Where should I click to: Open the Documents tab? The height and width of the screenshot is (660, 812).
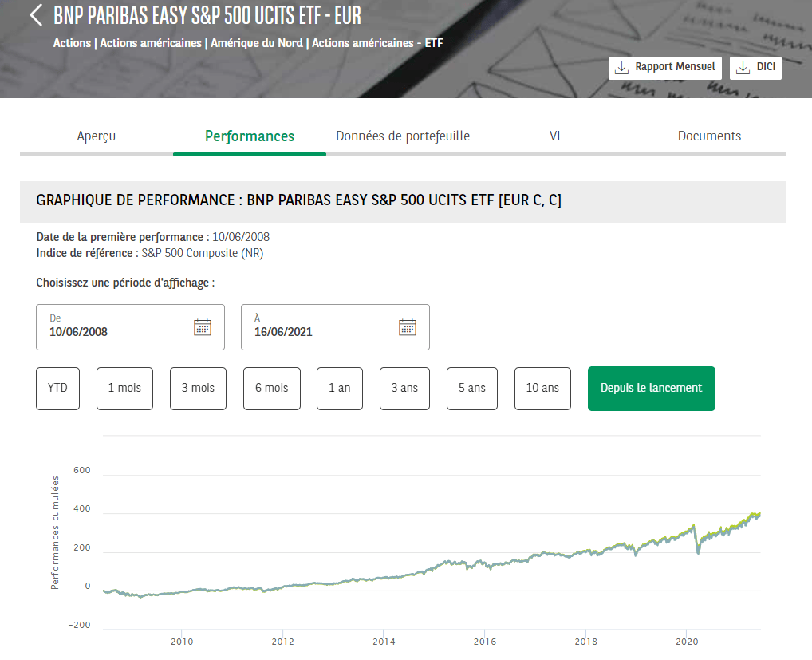(x=709, y=136)
